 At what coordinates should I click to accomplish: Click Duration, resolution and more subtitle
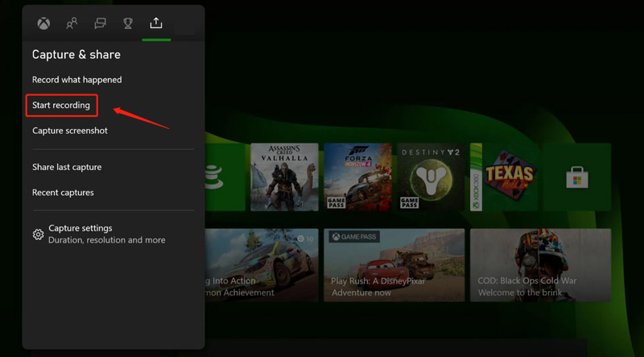pos(107,240)
